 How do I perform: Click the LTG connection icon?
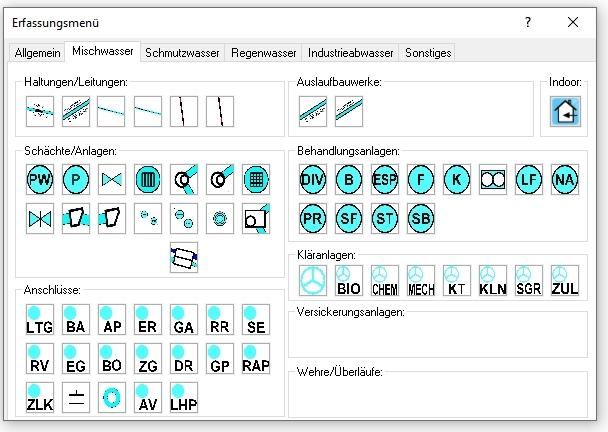click(40, 320)
